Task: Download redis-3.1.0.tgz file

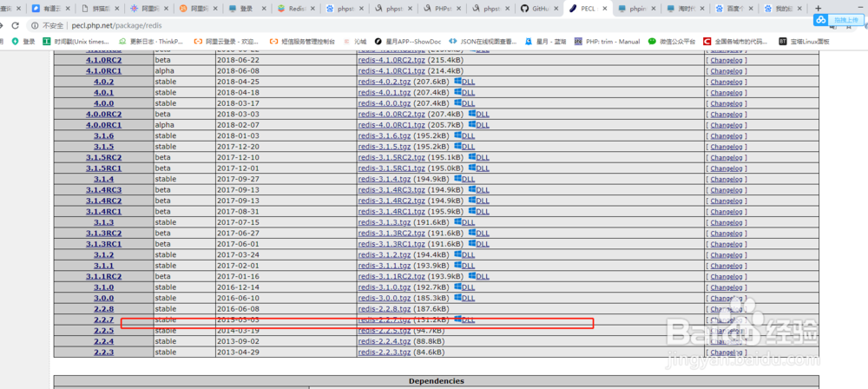Action: click(x=385, y=287)
